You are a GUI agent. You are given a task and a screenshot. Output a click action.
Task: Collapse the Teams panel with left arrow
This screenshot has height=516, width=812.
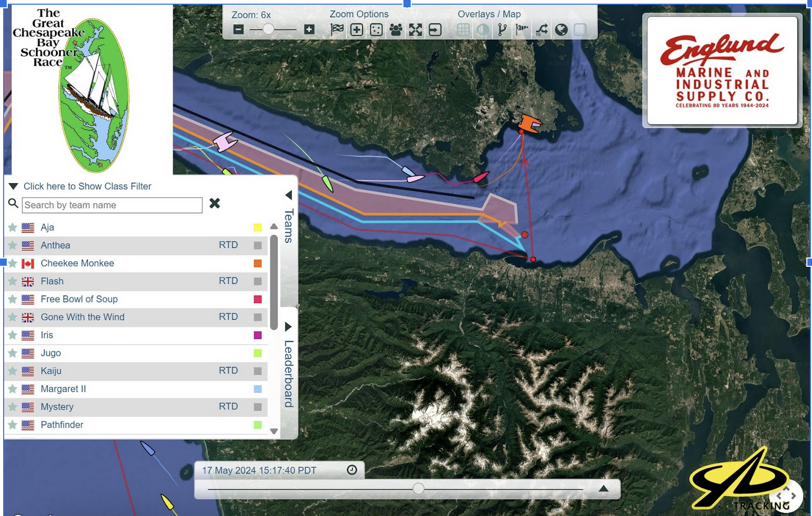click(x=289, y=195)
